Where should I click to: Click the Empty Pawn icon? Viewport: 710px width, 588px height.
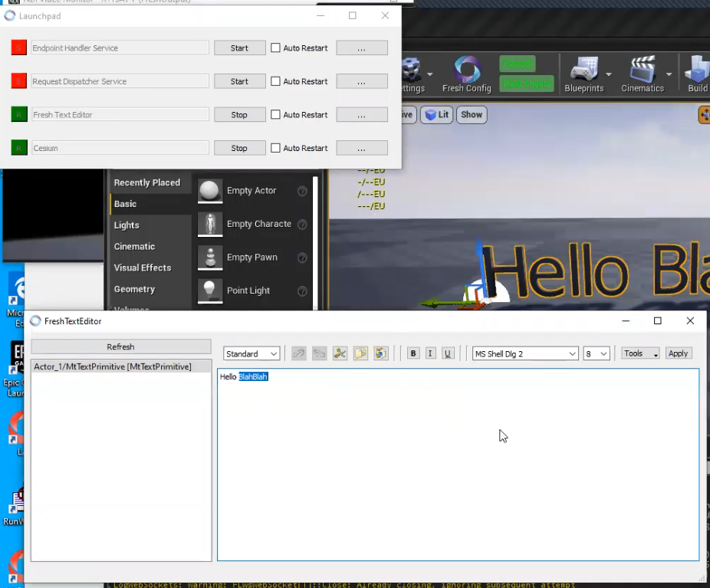(x=210, y=258)
